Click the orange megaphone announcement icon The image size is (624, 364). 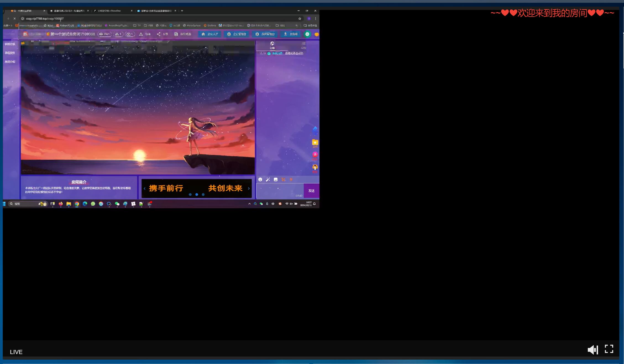coord(23,43)
